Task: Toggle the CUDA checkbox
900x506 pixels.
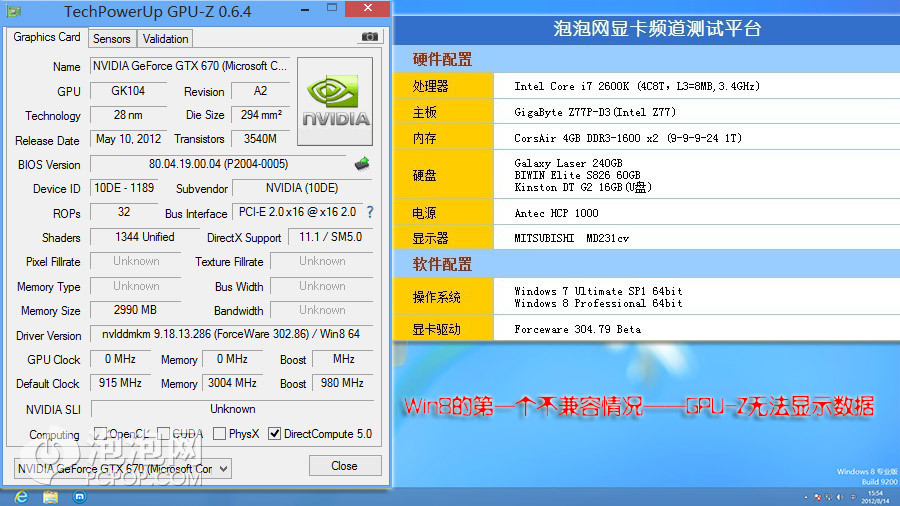Action: [x=164, y=434]
